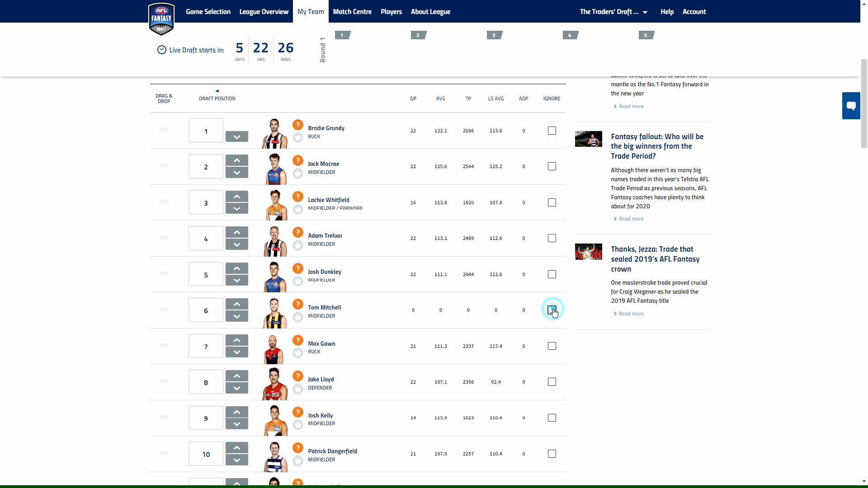The height and width of the screenshot is (488, 868).
Task: Open the Help link
Action: pos(667,12)
